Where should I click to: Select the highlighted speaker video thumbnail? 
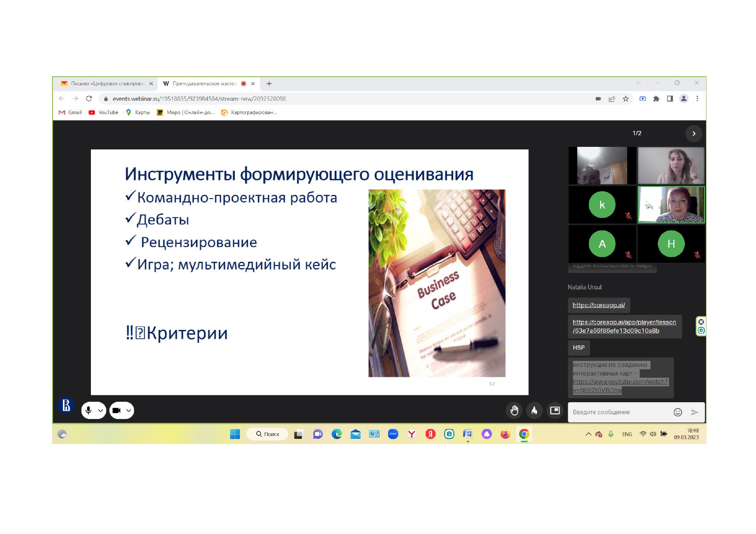pyautogui.click(x=671, y=205)
